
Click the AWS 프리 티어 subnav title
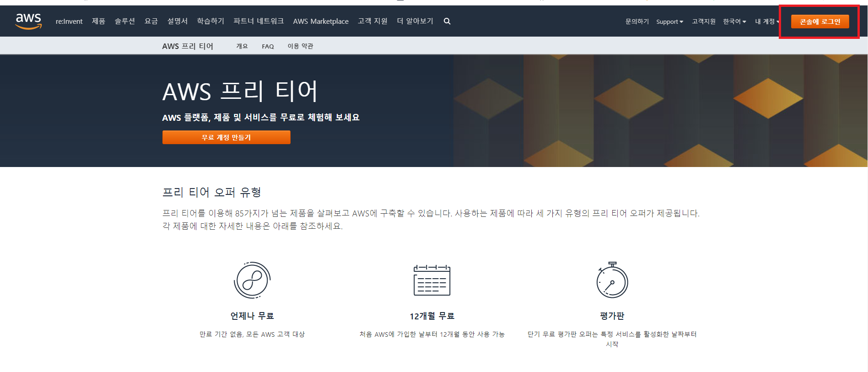188,46
